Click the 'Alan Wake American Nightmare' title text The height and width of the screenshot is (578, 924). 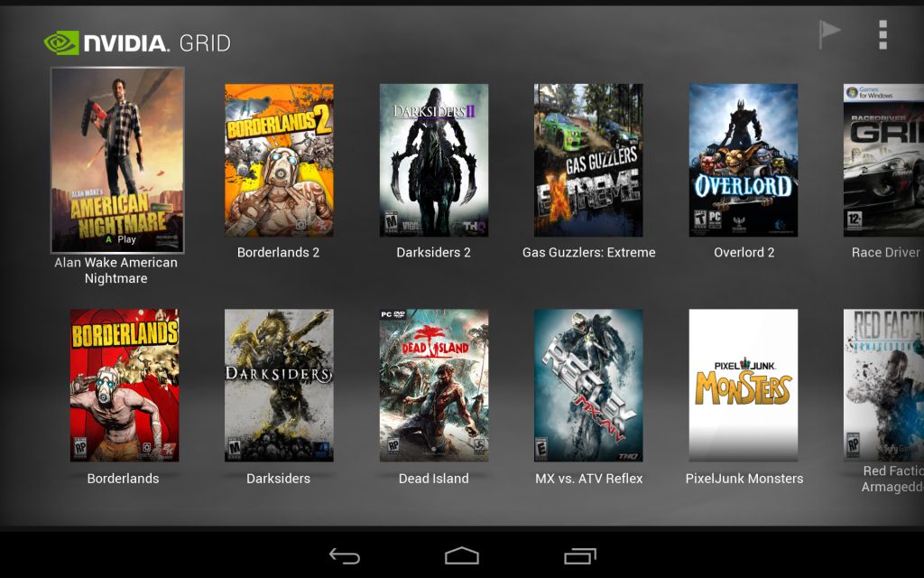pyautogui.click(x=116, y=270)
